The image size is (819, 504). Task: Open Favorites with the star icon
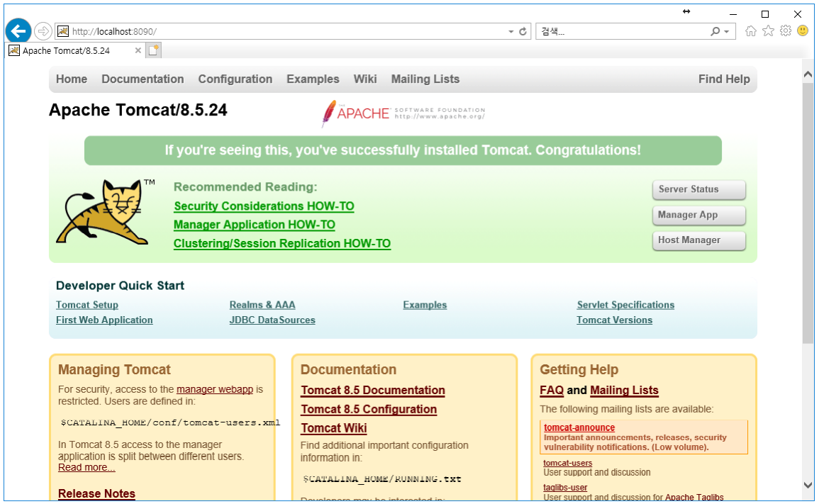[x=768, y=30]
